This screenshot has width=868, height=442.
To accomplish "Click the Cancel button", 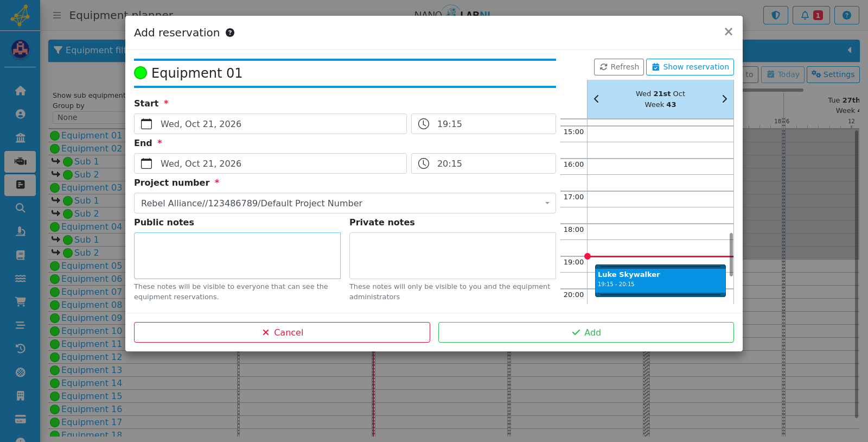I will [x=282, y=332].
